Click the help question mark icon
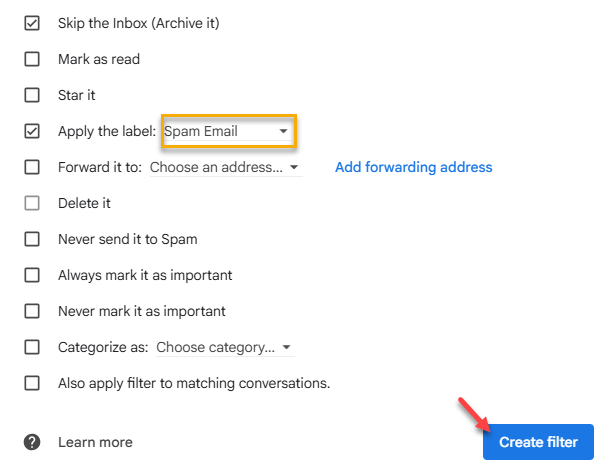The height and width of the screenshot is (474, 611). pos(32,442)
